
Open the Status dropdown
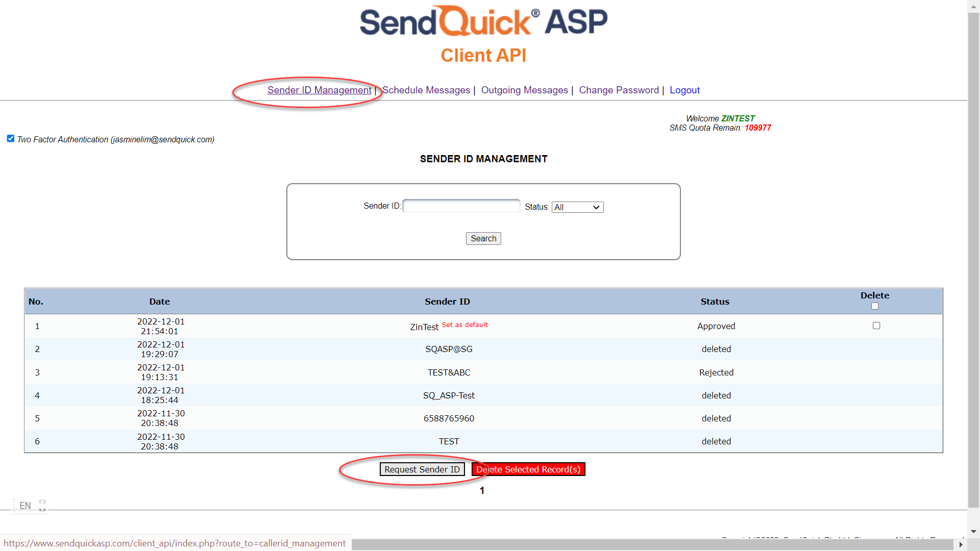pyautogui.click(x=577, y=207)
